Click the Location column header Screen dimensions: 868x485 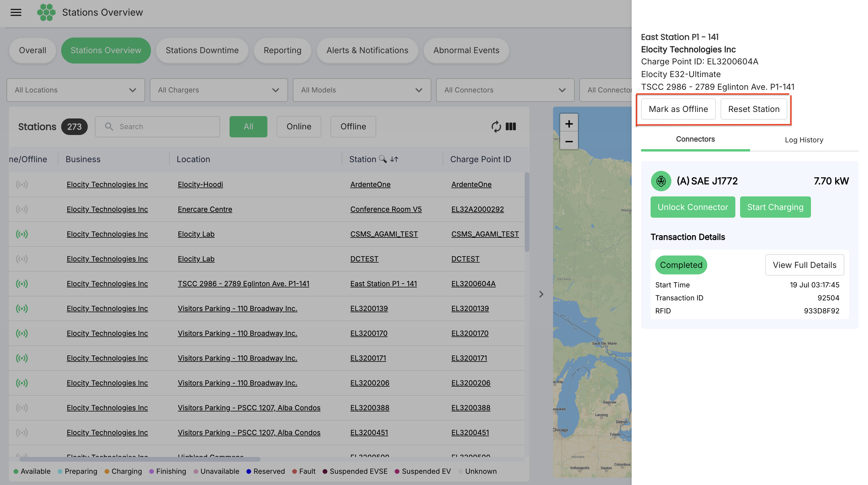[194, 159]
